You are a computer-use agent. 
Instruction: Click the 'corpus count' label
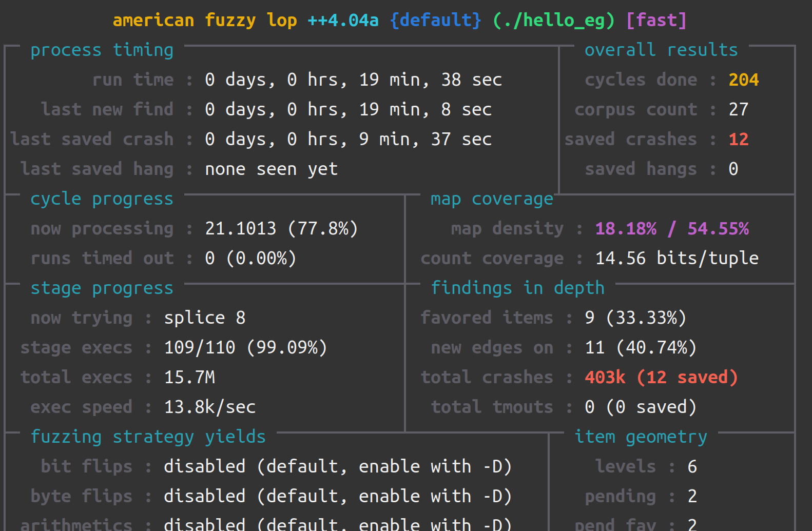pyautogui.click(x=636, y=110)
